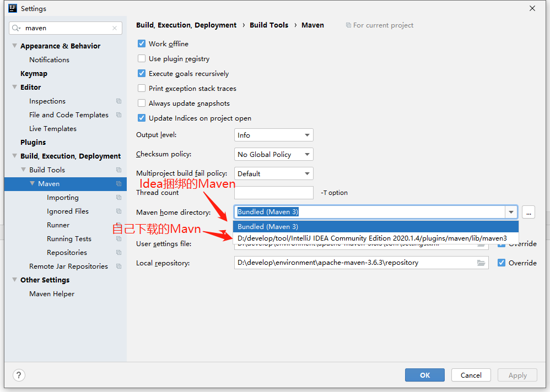Check Always update snapshots
Image resolution: width=550 pixels, height=392 pixels.
coord(142,104)
